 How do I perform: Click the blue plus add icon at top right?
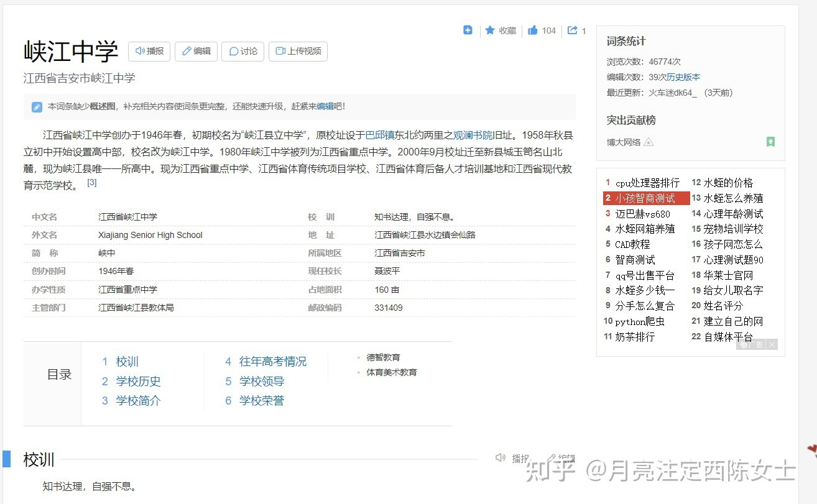point(467,29)
